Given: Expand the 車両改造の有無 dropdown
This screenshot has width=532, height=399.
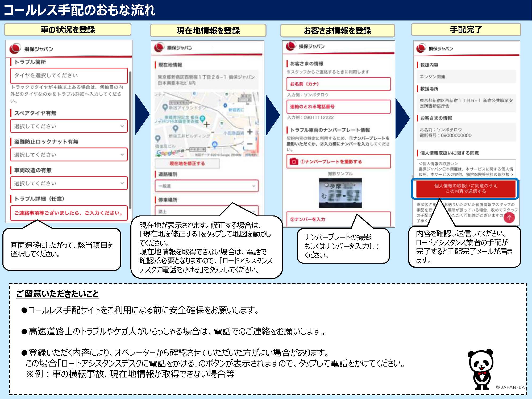Looking at the screenshot, I should (x=69, y=183).
